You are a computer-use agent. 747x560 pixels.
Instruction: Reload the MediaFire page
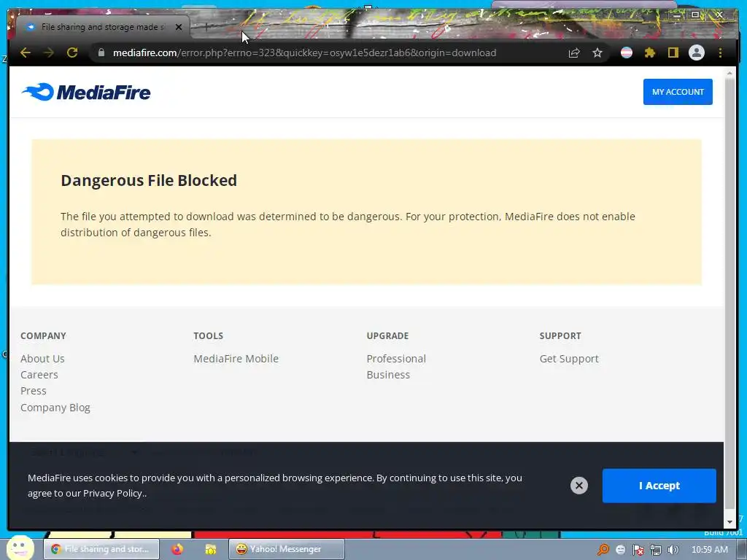tap(72, 52)
